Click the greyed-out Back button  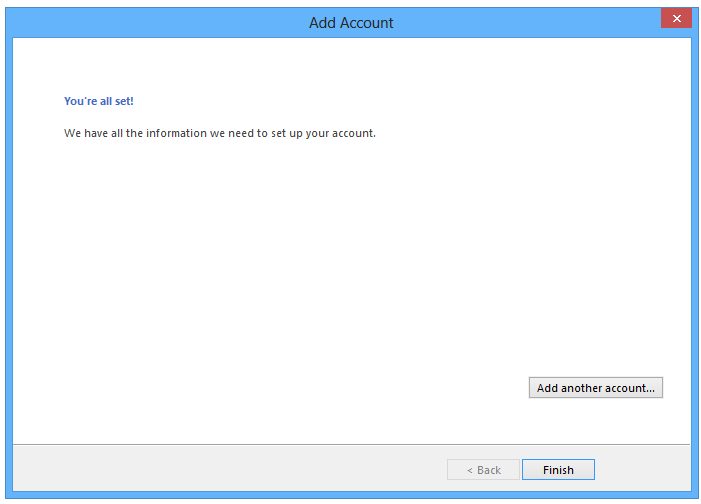(x=483, y=470)
